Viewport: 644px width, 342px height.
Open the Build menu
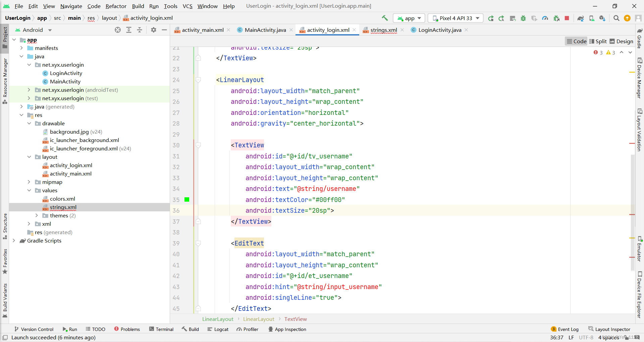pyautogui.click(x=138, y=6)
